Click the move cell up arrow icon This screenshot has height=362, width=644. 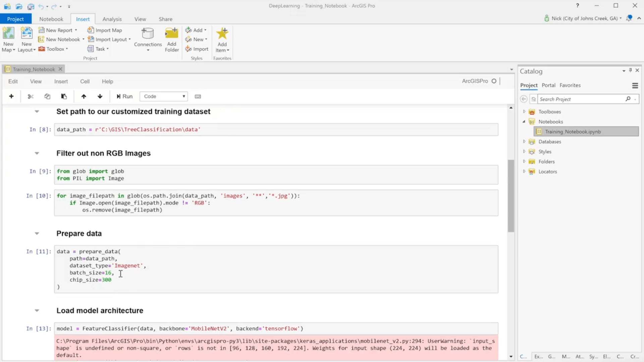click(x=84, y=96)
